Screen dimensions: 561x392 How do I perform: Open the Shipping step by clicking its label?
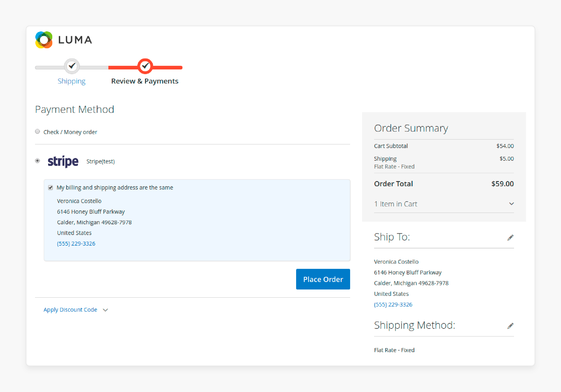[x=72, y=81]
